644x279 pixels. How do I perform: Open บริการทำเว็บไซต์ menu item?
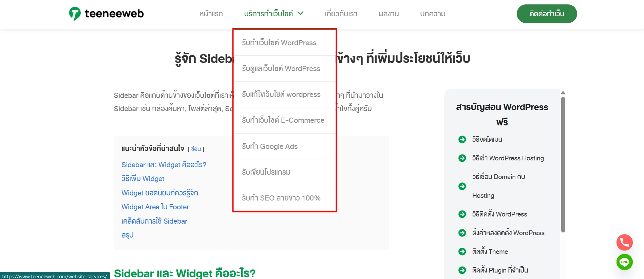pyautogui.click(x=268, y=14)
